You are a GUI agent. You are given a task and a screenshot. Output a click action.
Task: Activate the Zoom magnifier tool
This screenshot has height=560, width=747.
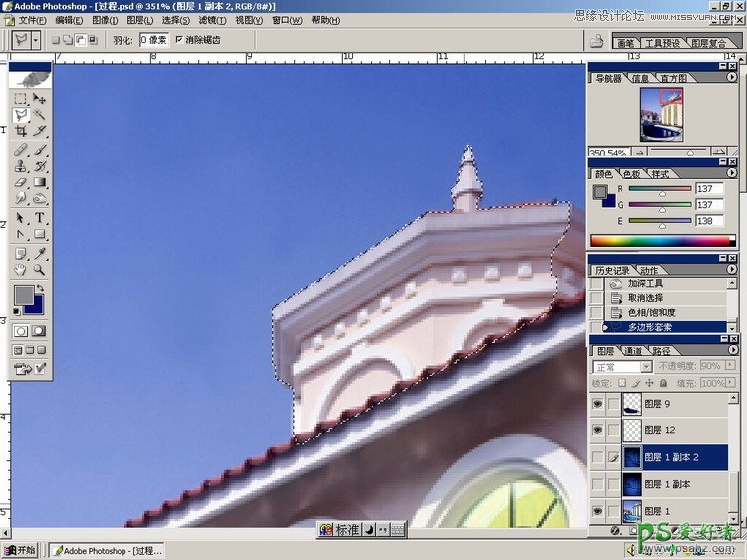[x=40, y=270]
